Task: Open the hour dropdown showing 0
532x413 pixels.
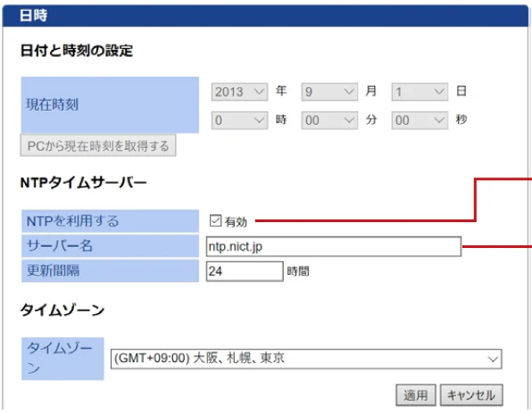Action: pyautogui.click(x=239, y=120)
